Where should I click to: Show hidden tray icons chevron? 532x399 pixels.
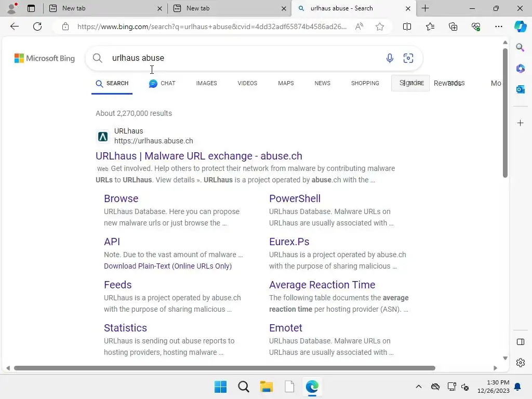point(419,387)
